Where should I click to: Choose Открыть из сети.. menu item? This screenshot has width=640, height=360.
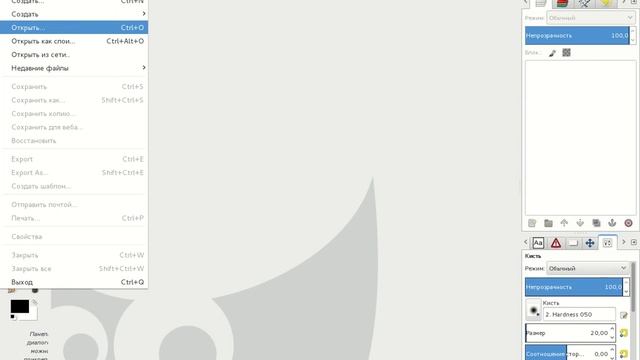(74, 54)
